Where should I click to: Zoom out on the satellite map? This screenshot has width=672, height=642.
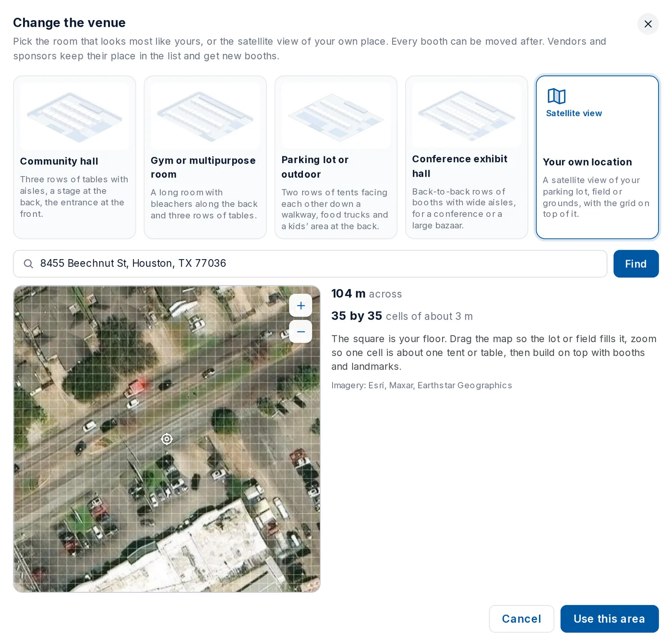pos(300,332)
